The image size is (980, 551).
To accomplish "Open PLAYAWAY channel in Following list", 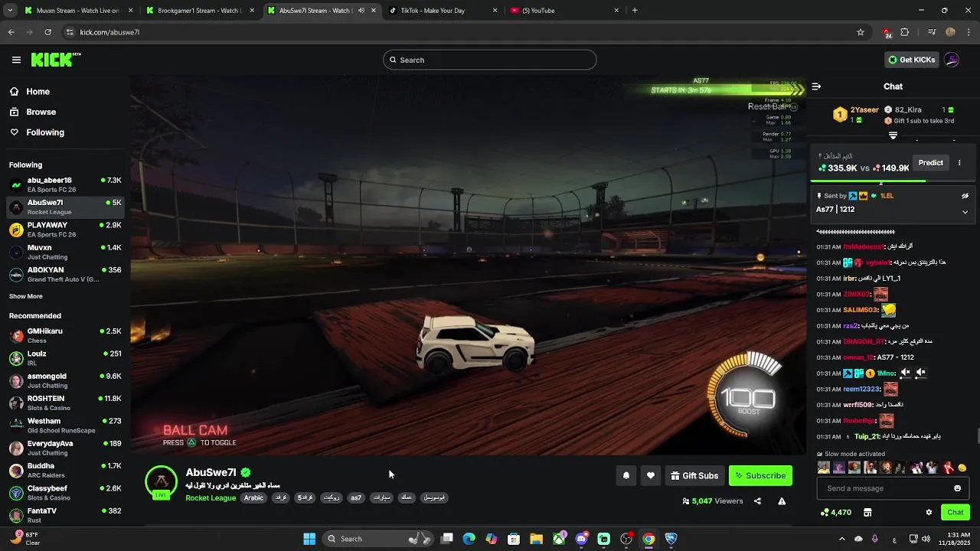I will pos(65,230).
